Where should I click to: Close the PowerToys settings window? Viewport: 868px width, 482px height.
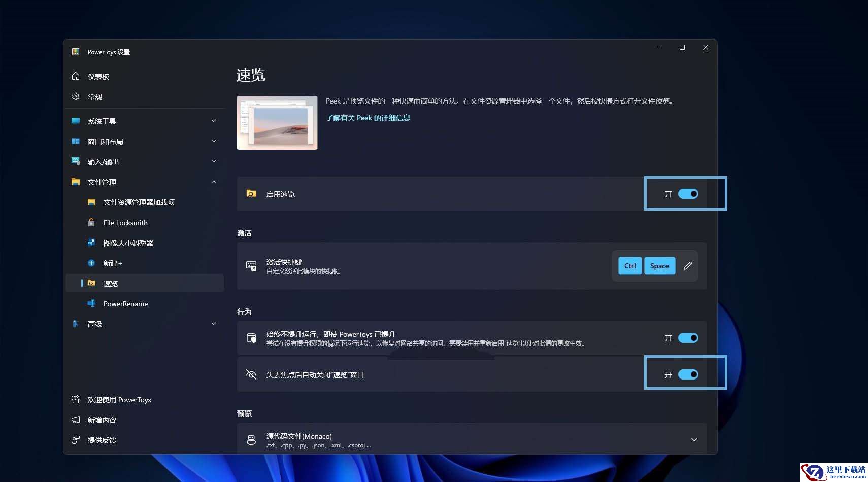706,47
